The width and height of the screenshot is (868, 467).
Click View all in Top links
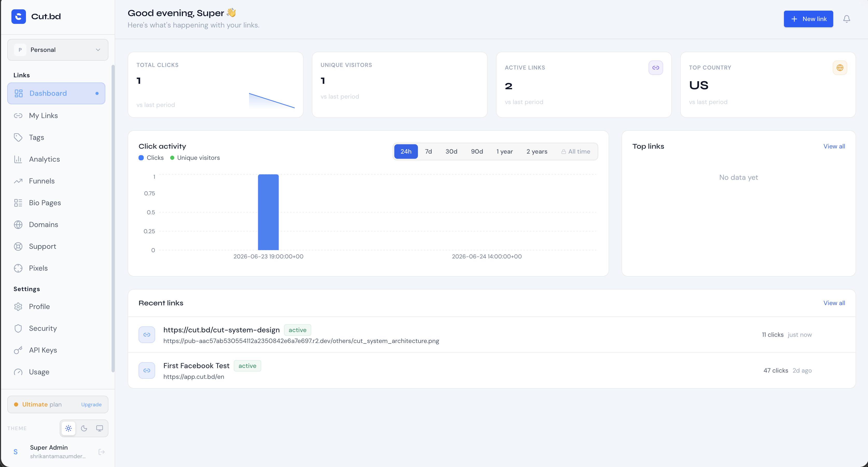tap(834, 146)
